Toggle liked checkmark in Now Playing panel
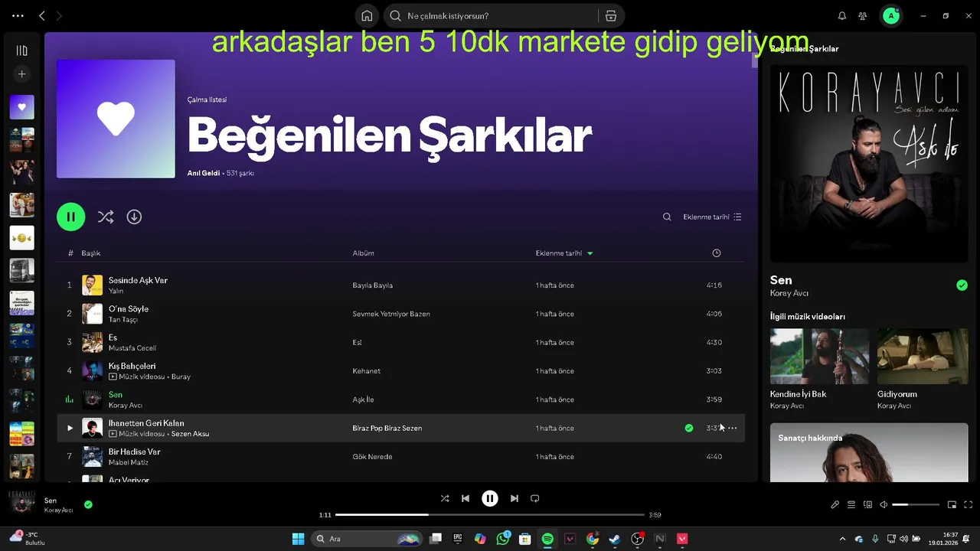The image size is (980, 551). click(x=962, y=285)
